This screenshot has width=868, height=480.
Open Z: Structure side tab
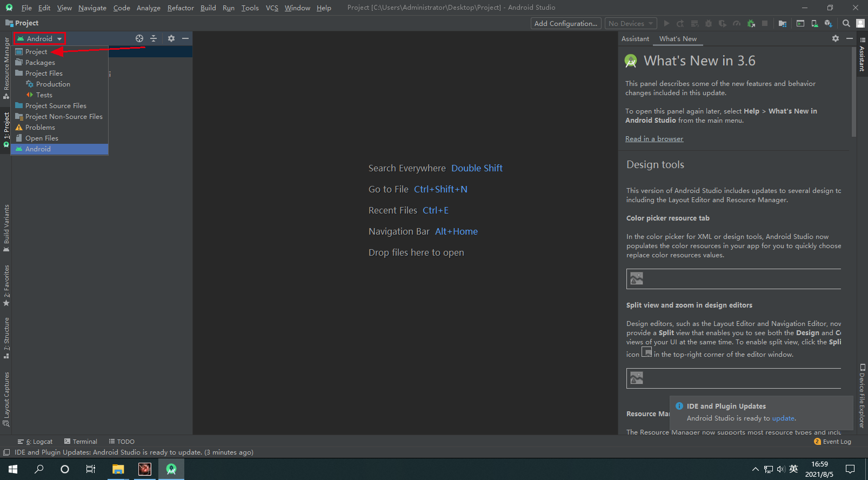click(x=6, y=338)
